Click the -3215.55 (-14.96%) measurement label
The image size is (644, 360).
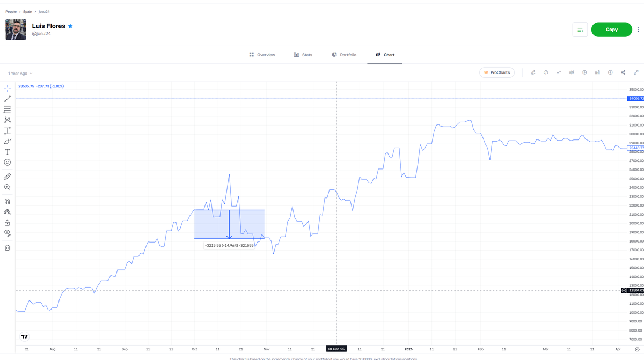229,245
